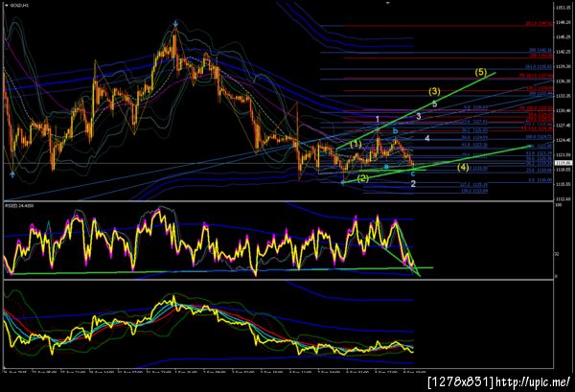The height and width of the screenshot is (392, 575).
Task: Click the 1124.45 price axis value
Action: coord(562,140)
